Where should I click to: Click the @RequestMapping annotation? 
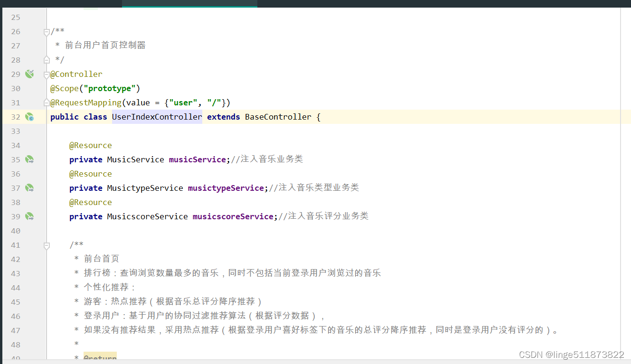tap(86, 103)
